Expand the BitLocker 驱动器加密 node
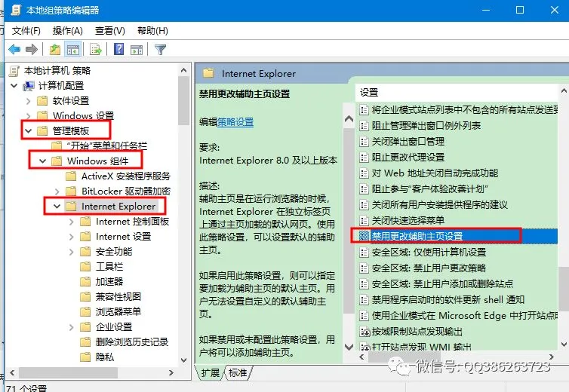The width and height of the screenshot is (569, 392). pos(57,191)
